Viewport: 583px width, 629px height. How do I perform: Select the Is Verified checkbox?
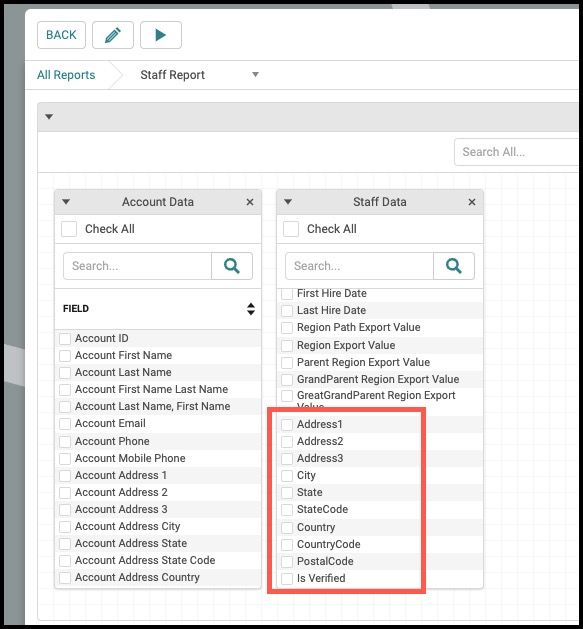287,579
